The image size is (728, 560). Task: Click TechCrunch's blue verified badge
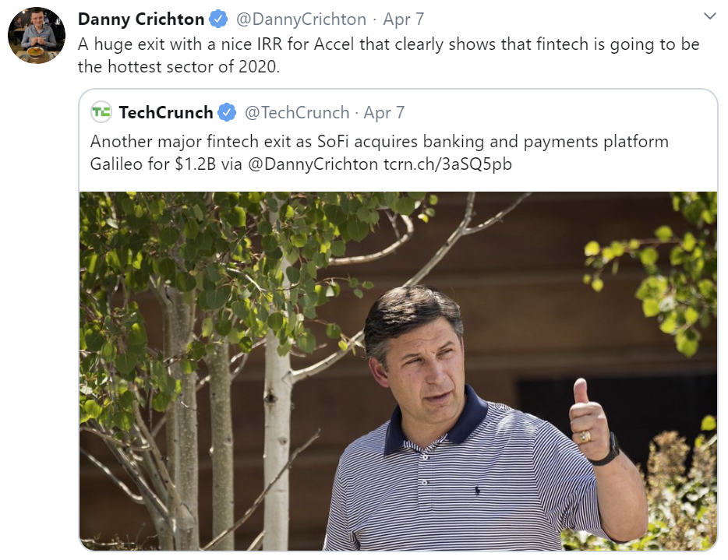pos(227,112)
